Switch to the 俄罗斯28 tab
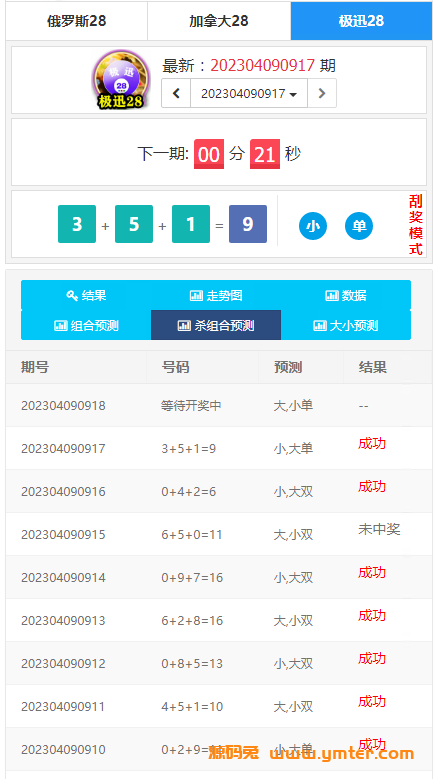 tap(76, 21)
